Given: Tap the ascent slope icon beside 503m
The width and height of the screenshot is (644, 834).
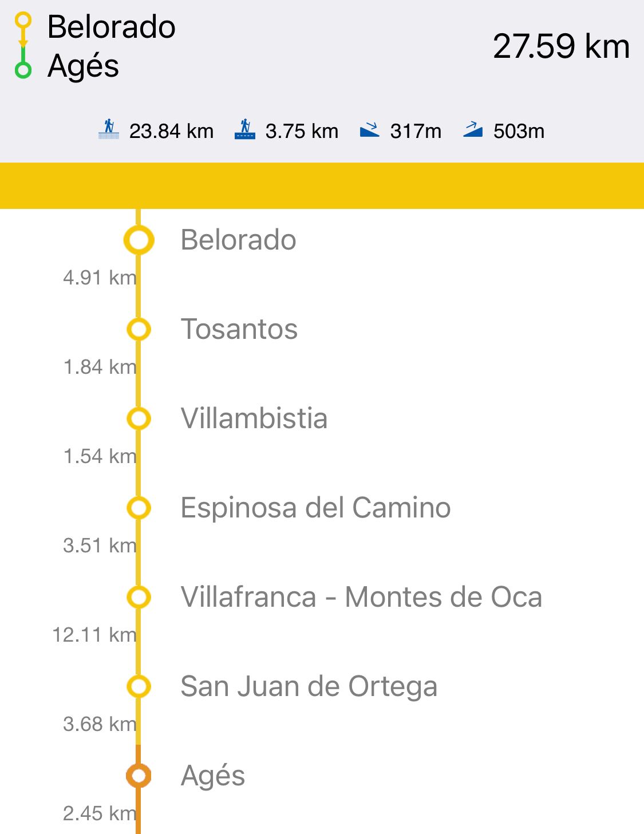Looking at the screenshot, I should (473, 130).
